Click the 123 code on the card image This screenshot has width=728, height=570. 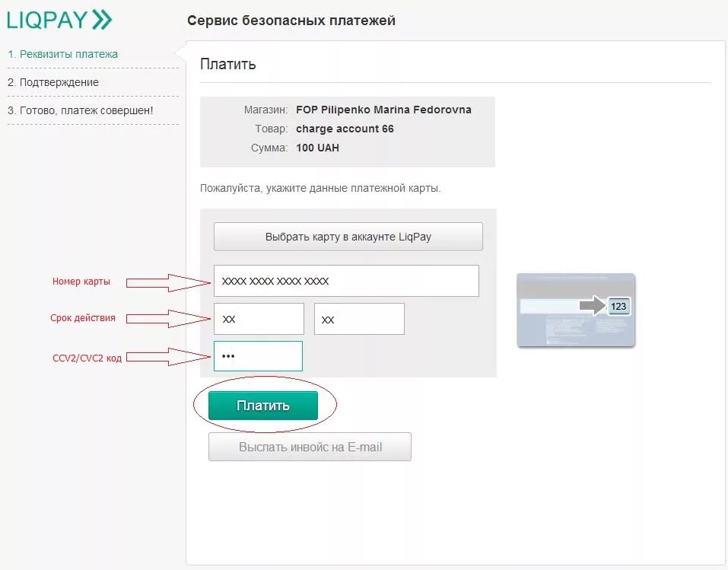(x=618, y=306)
